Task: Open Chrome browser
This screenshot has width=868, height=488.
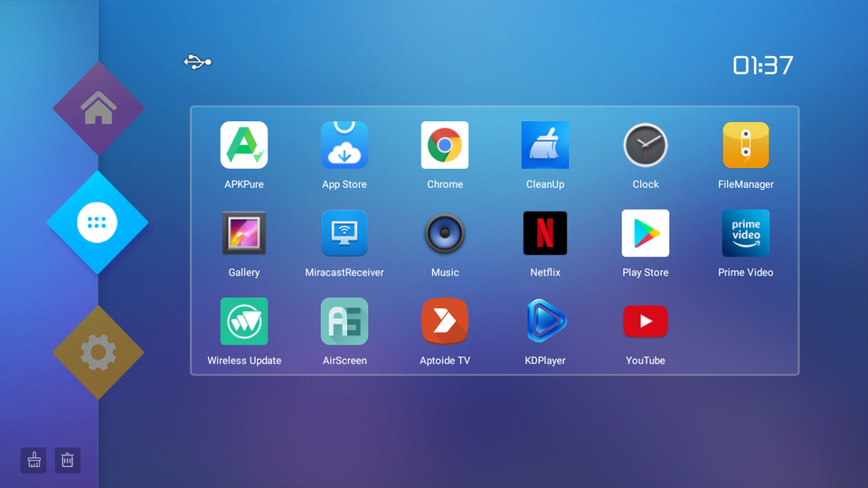Action: point(445,145)
